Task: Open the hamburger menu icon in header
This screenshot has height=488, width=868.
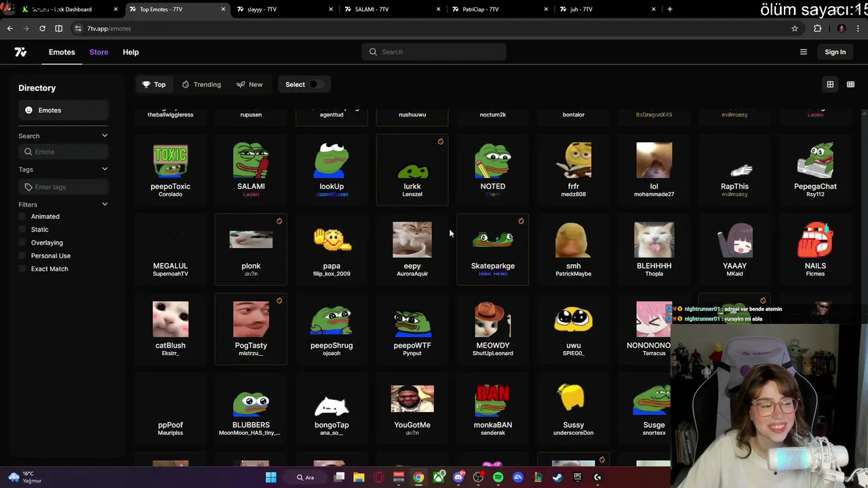Action: click(804, 52)
